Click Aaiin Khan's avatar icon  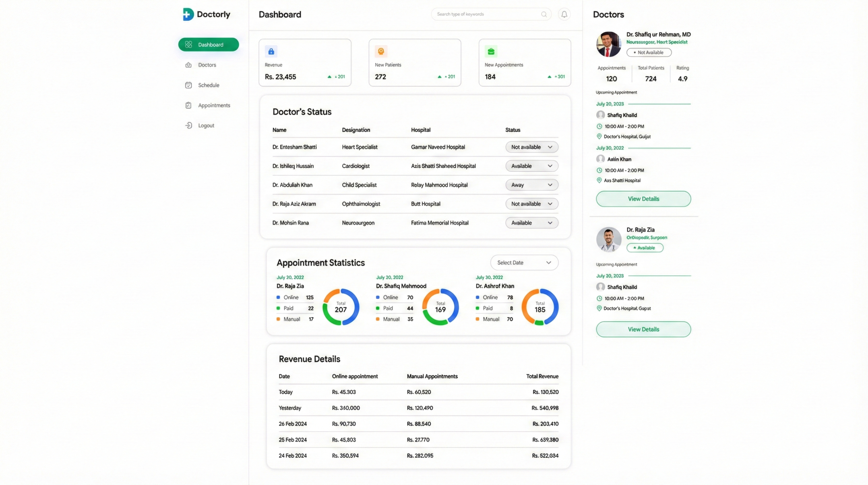(600, 159)
